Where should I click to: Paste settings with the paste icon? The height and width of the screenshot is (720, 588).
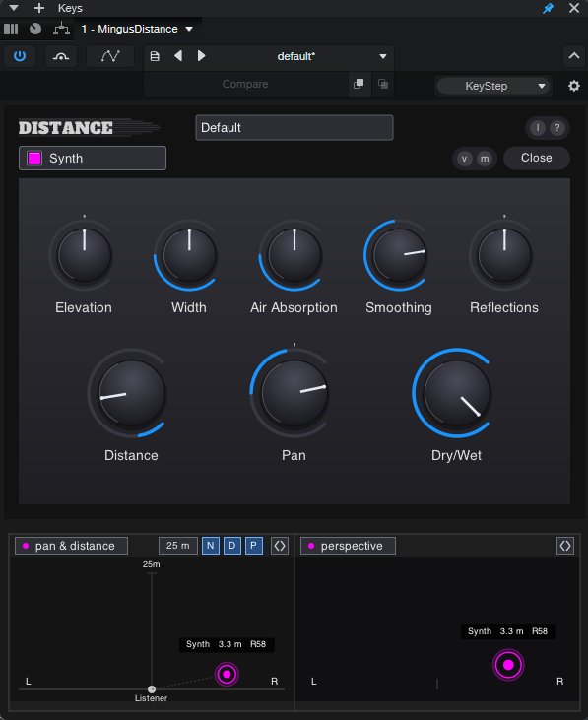coord(383,84)
